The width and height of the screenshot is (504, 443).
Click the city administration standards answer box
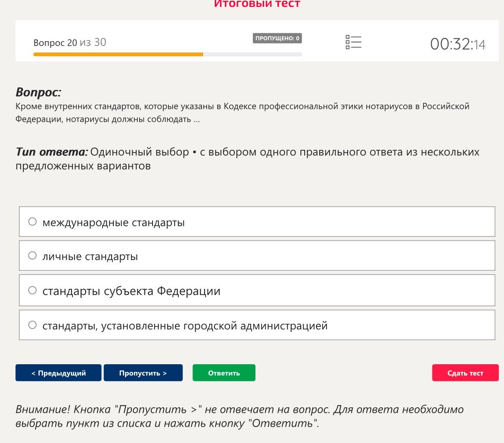coord(257,325)
